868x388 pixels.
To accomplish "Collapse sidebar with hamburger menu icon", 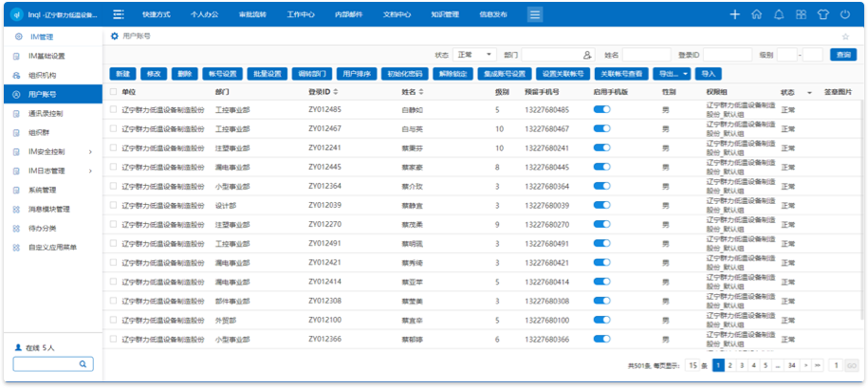I will pyautogui.click(x=119, y=15).
